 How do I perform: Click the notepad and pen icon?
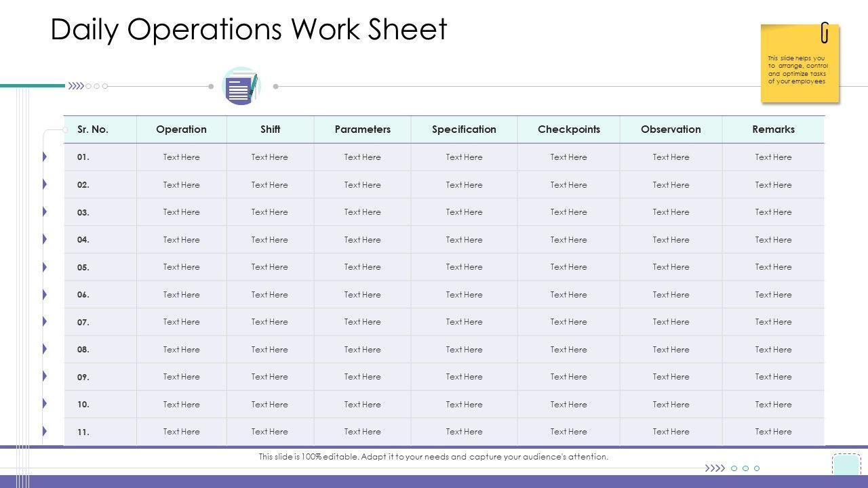pos(241,86)
